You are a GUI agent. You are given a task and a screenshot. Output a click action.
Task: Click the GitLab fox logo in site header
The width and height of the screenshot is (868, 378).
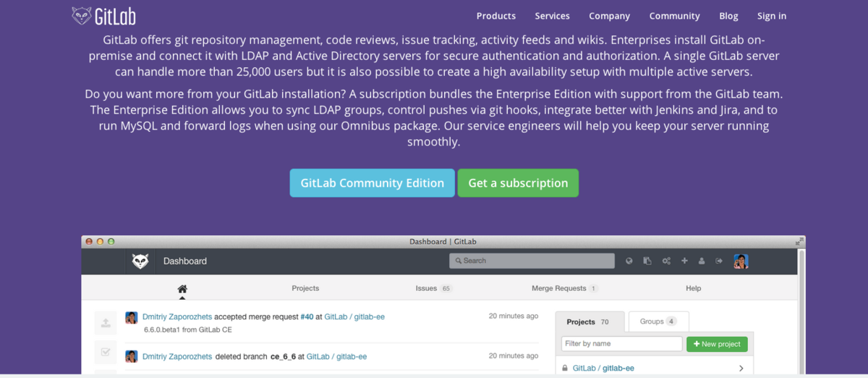[82, 15]
